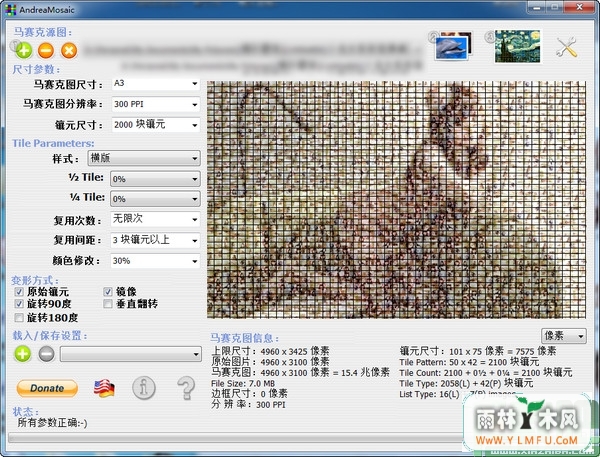Click the Tile Parameters heading
The image size is (600, 457).
53,143
